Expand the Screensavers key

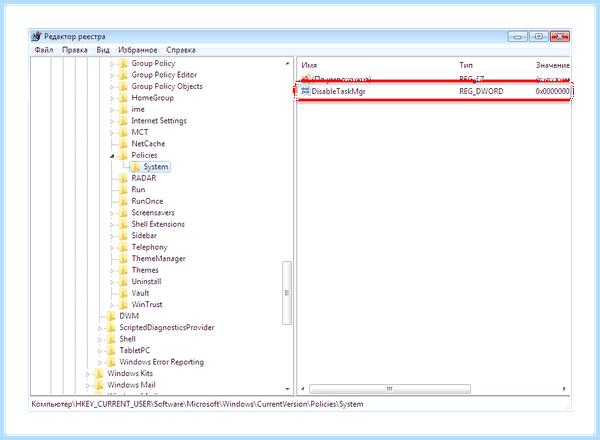112,213
